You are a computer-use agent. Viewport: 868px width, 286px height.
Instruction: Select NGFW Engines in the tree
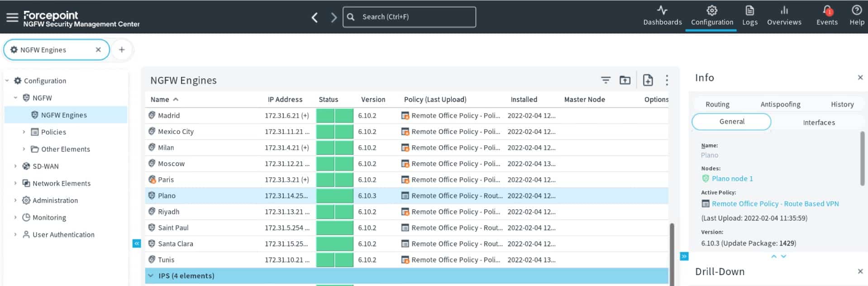click(66, 115)
